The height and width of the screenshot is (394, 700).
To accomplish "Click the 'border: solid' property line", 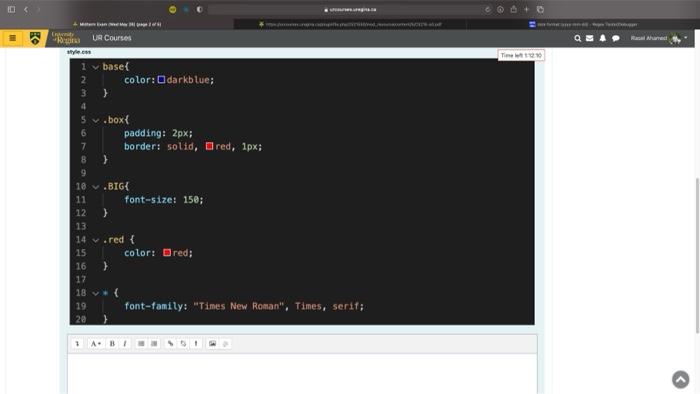I will 193,146.
